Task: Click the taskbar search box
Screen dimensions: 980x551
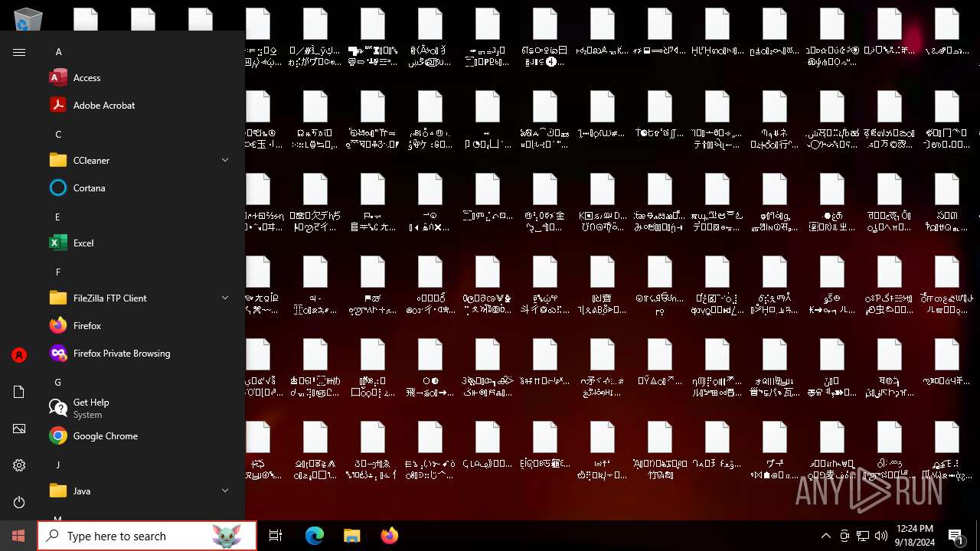Action: tap(147, 536)
